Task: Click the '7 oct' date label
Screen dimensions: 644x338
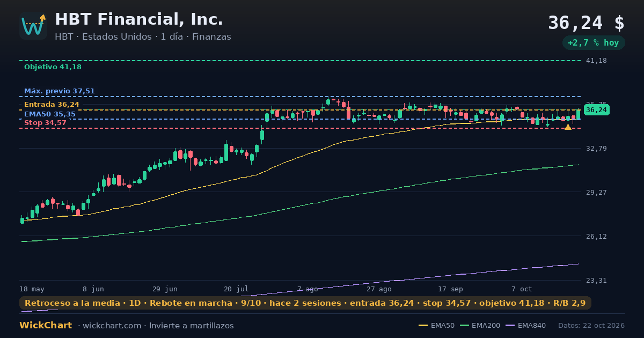Action: 522,289
